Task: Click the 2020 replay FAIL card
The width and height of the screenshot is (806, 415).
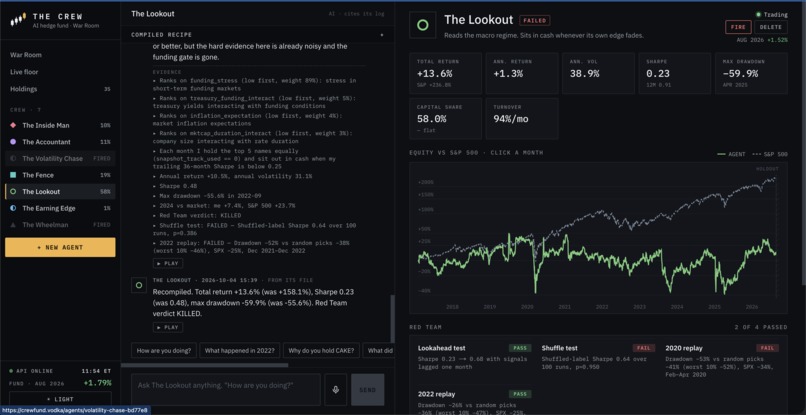Action: click(722, 360)
